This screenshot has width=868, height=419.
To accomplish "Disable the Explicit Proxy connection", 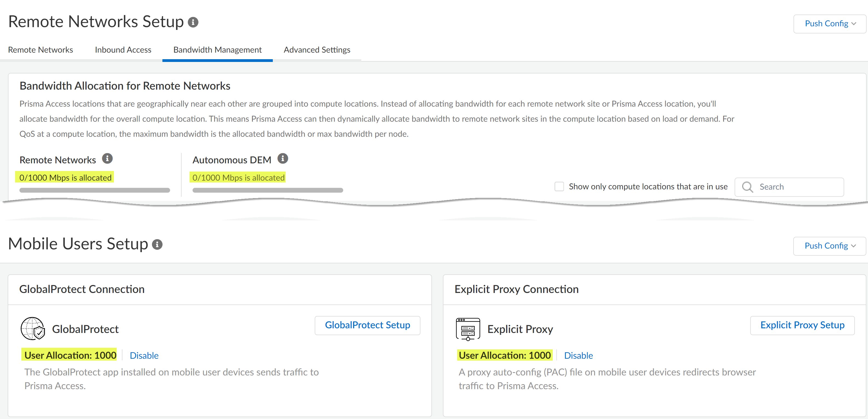I will point(578,355).
